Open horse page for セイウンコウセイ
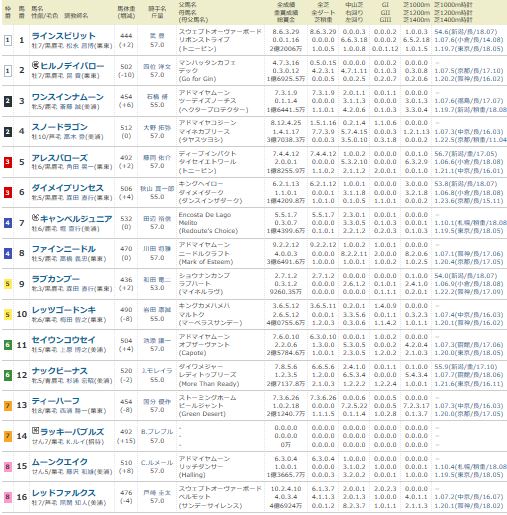Image resolution: width=507 pixels, height=515 pixels. click(x=64, y=340)
